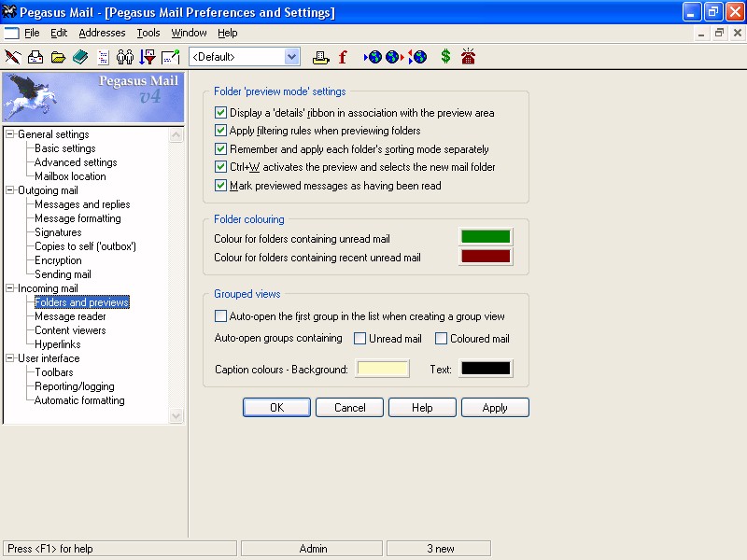Click the red letter f font icon
747x560 pixels.
coord(343,57)
